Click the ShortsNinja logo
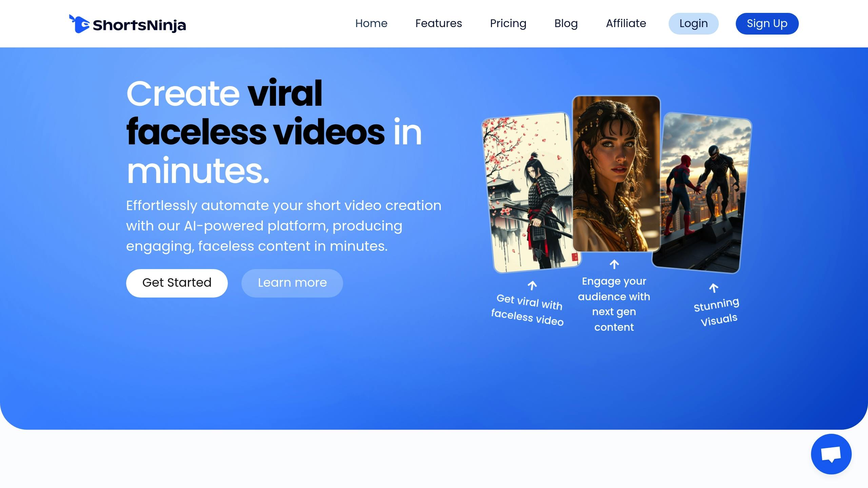The image size is (868, 488). click(127, 24)
